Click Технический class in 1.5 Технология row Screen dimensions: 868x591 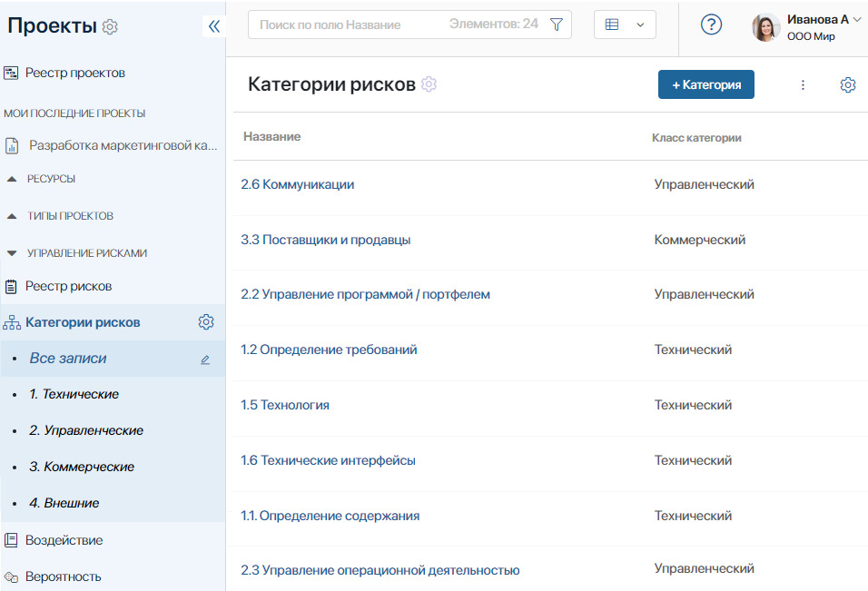[693, 405]
